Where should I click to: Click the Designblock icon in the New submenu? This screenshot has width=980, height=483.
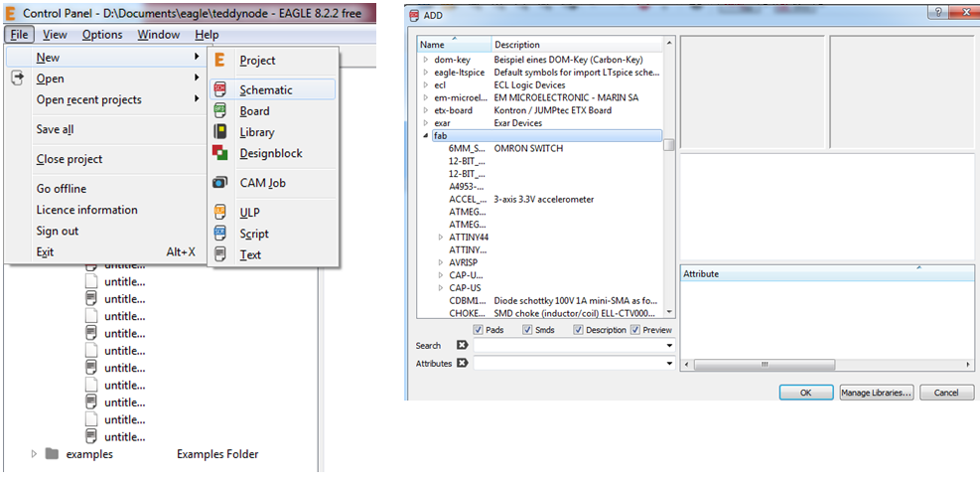[x=219, y=153]
